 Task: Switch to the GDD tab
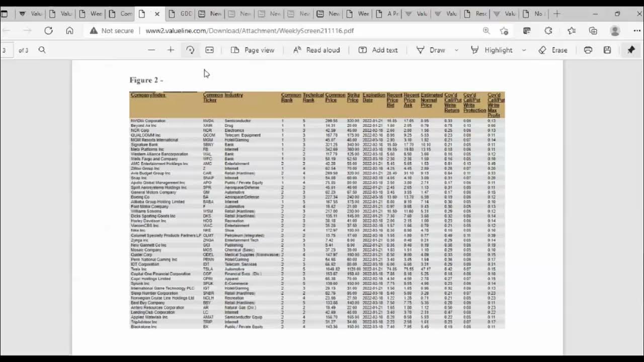coord(180,14)
